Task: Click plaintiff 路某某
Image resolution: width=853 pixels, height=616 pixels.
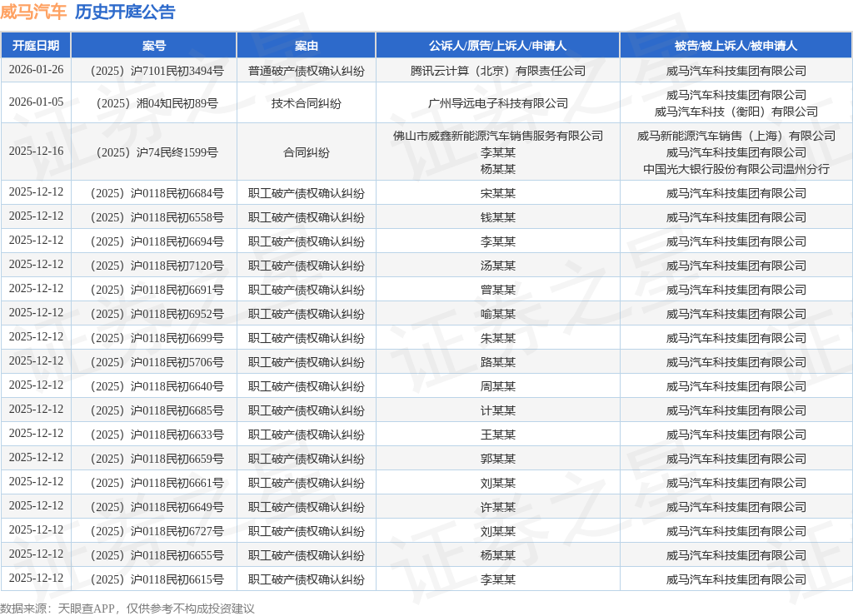Action: (x=498, y=362)
